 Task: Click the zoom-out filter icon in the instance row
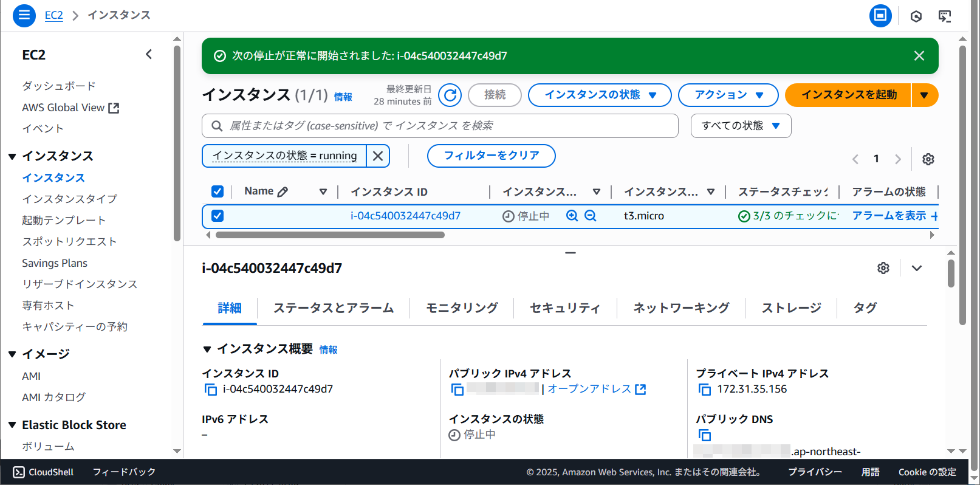click(x=590, y=216)
